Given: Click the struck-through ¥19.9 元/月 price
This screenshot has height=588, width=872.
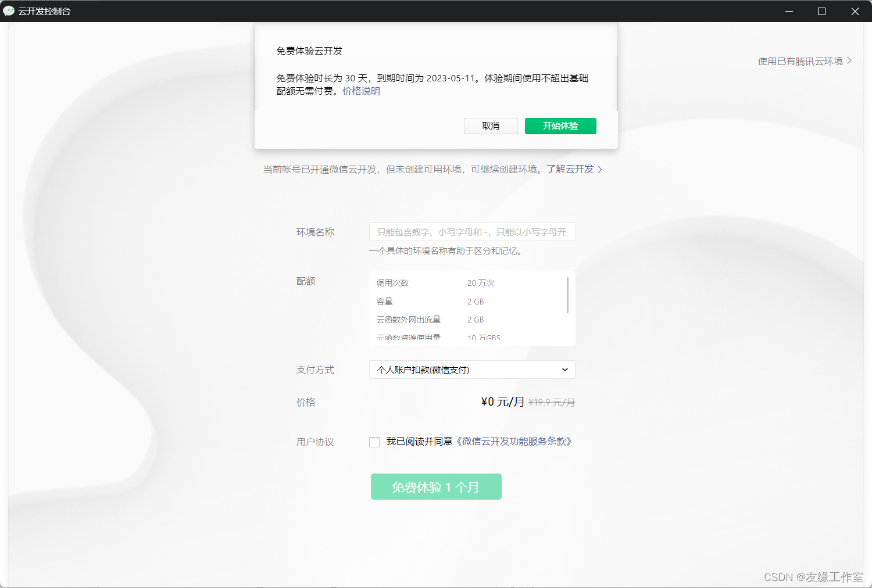Looking at the screenshot, I should coord(552,402).
